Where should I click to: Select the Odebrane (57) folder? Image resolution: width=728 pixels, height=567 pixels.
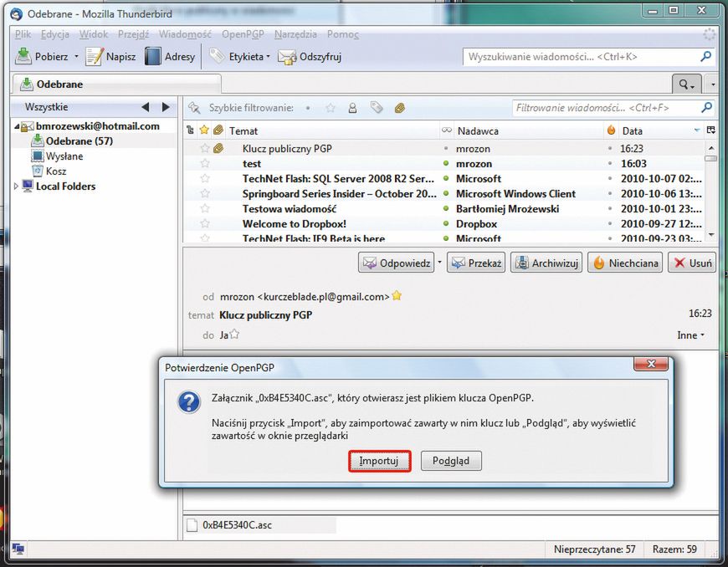tap(79, 141)
